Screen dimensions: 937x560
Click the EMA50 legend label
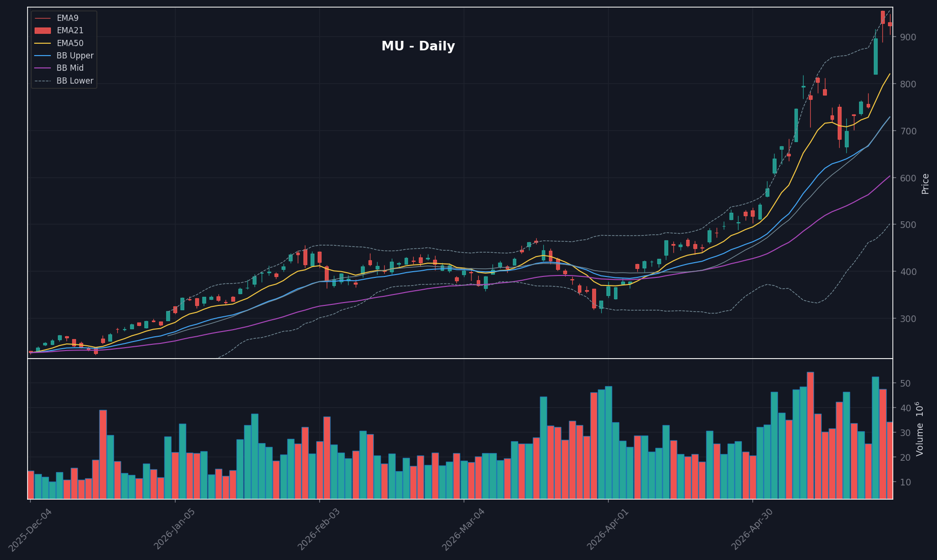pyautogui.click(x=70, y=43)
